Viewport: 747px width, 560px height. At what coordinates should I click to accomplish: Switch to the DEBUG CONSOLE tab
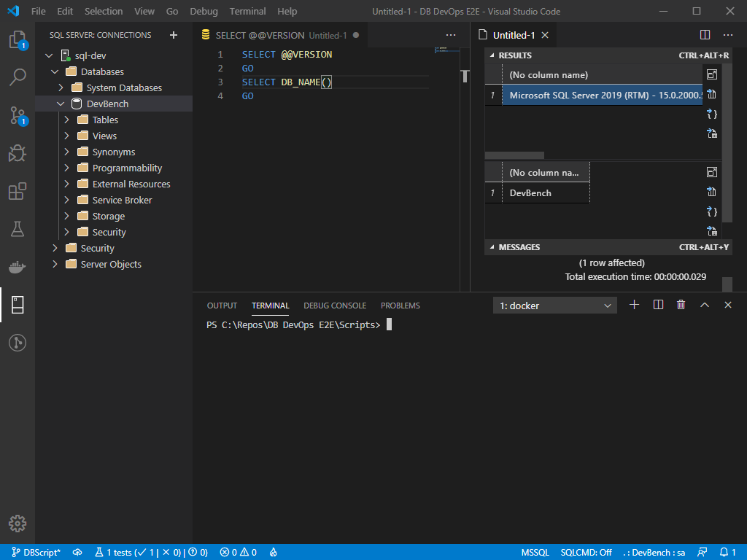(335, 306)
